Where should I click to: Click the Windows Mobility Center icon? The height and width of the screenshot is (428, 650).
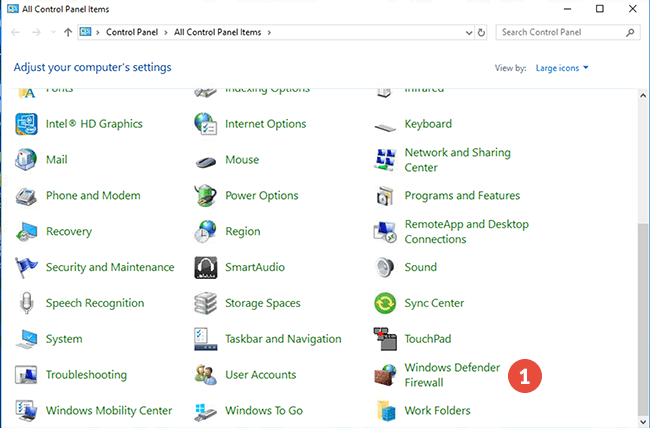click(x=26, y=411)
